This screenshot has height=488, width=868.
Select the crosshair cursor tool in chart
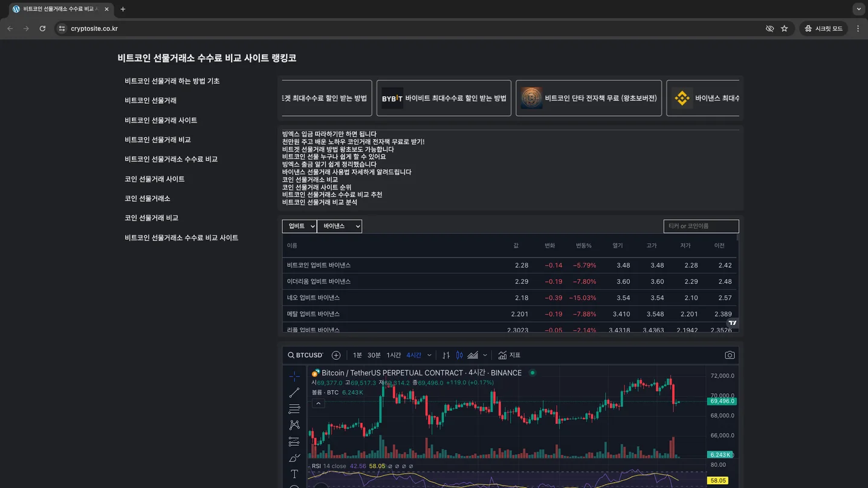point(294,376)
